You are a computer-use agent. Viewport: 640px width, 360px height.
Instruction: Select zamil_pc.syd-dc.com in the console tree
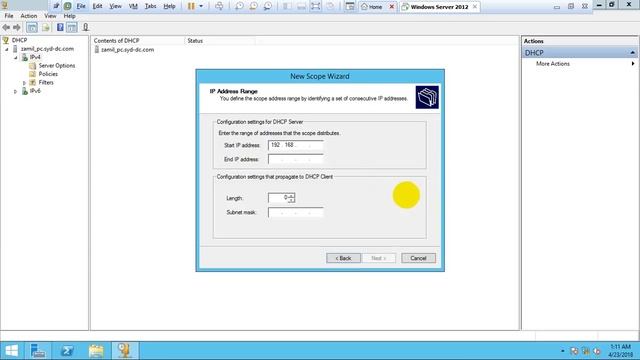pyautogui.click(x=47, y=49)
